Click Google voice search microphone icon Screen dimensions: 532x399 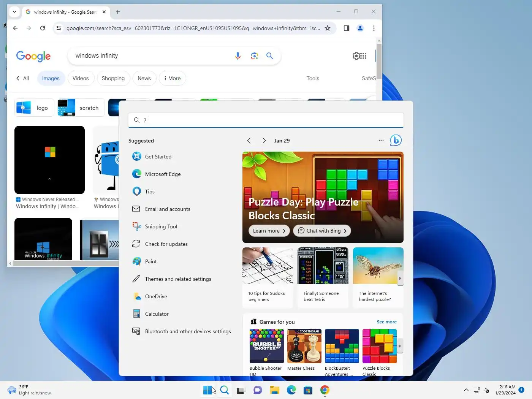238,56
